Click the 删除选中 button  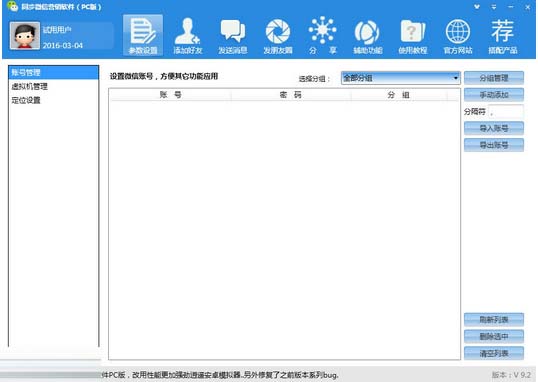point(494,336)
